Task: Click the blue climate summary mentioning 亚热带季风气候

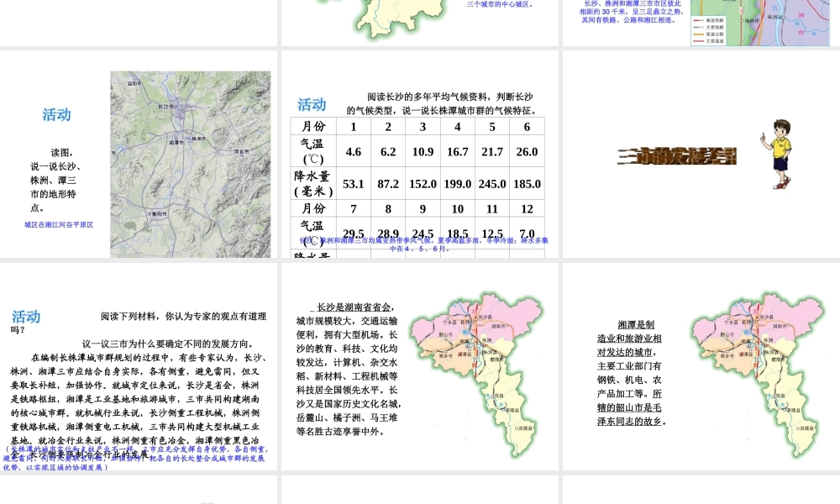Action: tap(423, 244)
